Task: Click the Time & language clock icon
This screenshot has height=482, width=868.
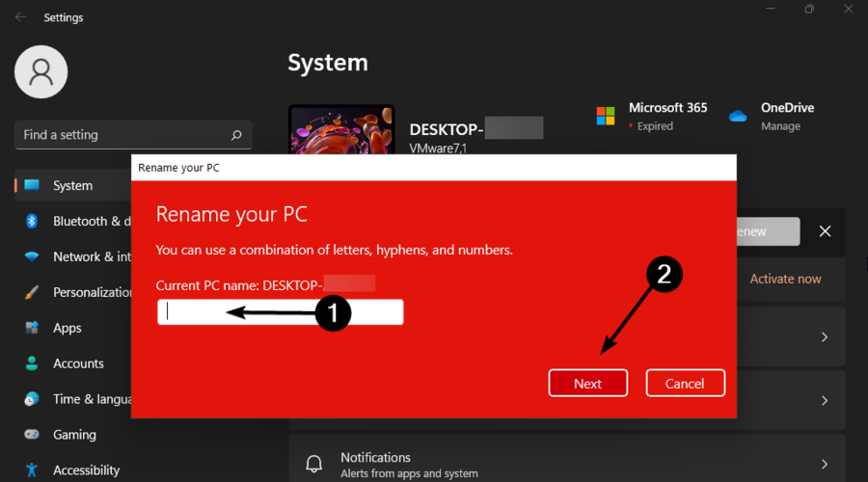Action: tap(32, 399)
